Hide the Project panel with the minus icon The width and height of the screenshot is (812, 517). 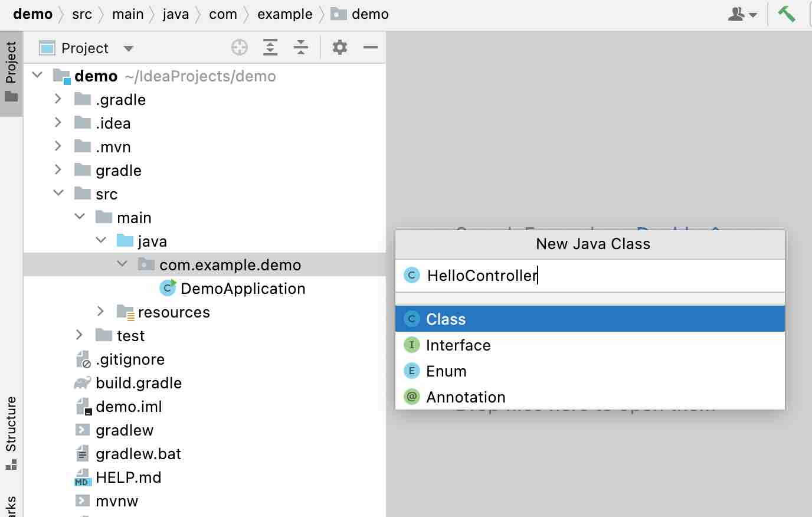coord(370,47)
